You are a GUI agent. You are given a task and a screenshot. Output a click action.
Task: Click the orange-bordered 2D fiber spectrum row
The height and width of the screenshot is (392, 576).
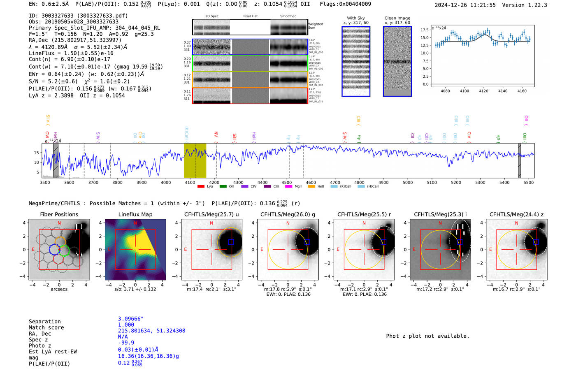coord(250,79)
